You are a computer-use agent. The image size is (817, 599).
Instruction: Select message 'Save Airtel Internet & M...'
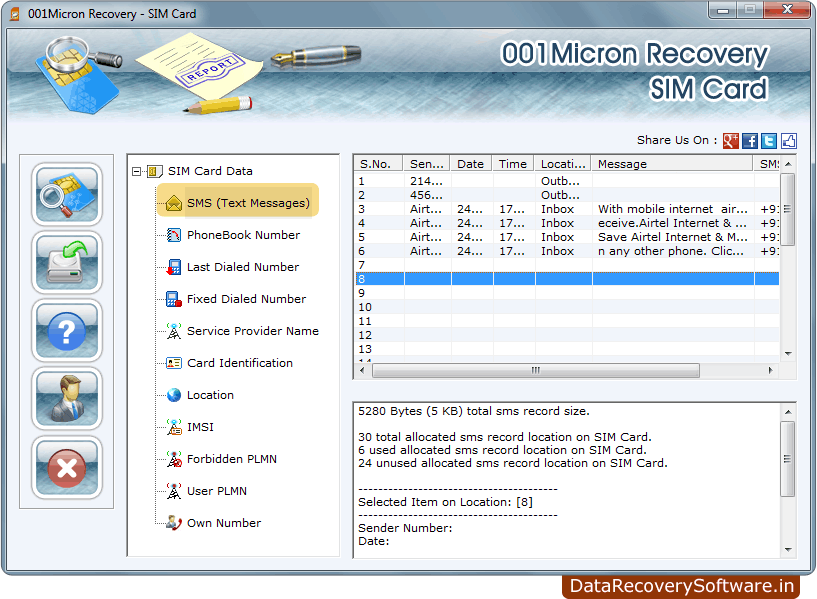[x=567, y=238]
